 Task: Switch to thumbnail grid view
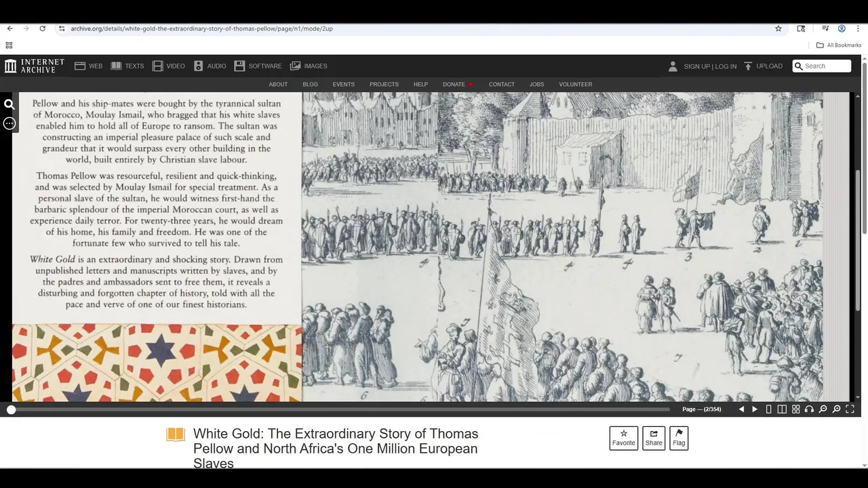[x=795, y=409]
